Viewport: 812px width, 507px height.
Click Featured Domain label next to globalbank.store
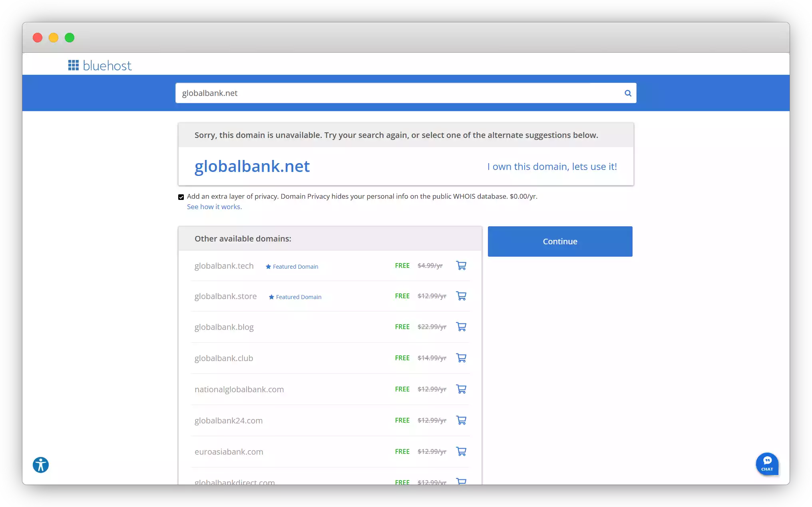tap(299, 297)
